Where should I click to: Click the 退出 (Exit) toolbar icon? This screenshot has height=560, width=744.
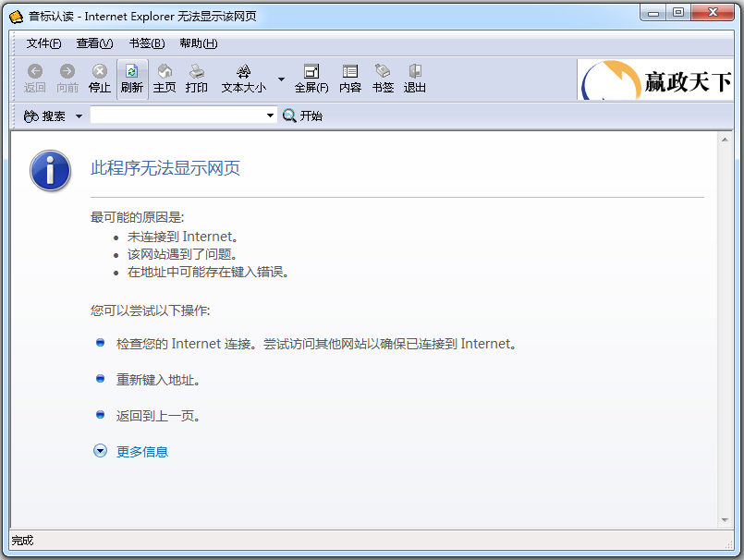[413, 78]
